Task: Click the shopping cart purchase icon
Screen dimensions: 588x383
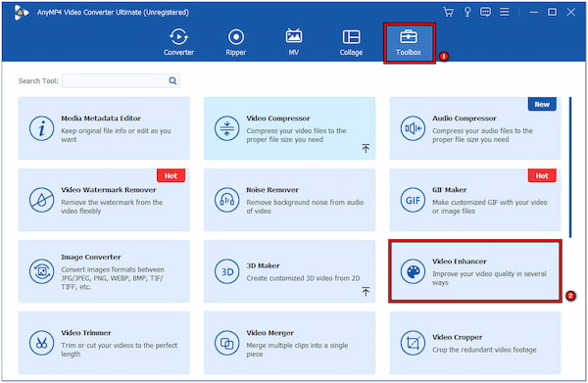Action: pyautogui.click(x=448, y=12)
